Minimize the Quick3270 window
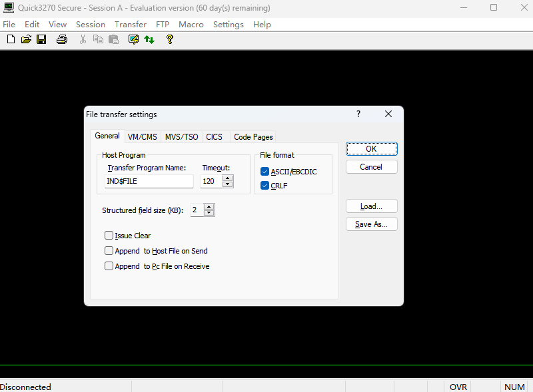 (x=464, y=7)
